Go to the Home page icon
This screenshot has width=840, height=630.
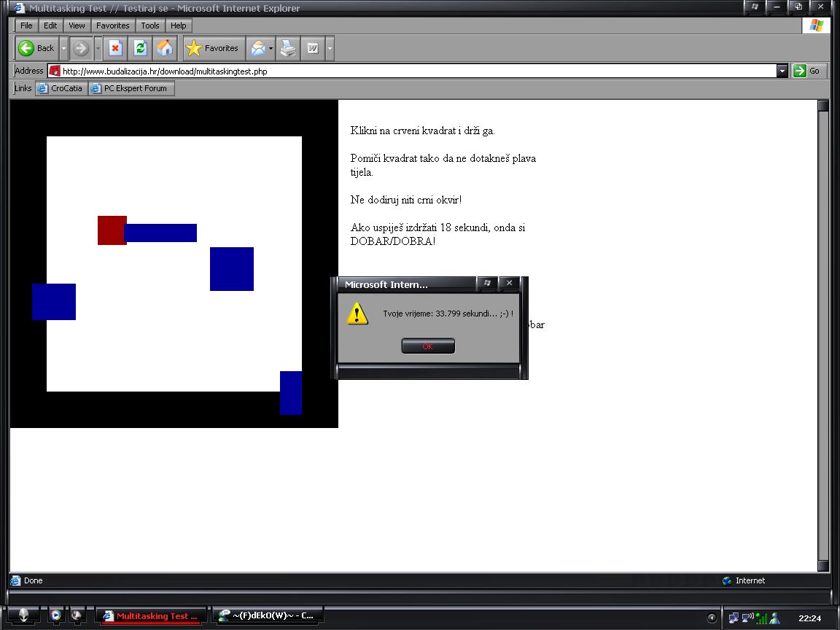point(166,48)
